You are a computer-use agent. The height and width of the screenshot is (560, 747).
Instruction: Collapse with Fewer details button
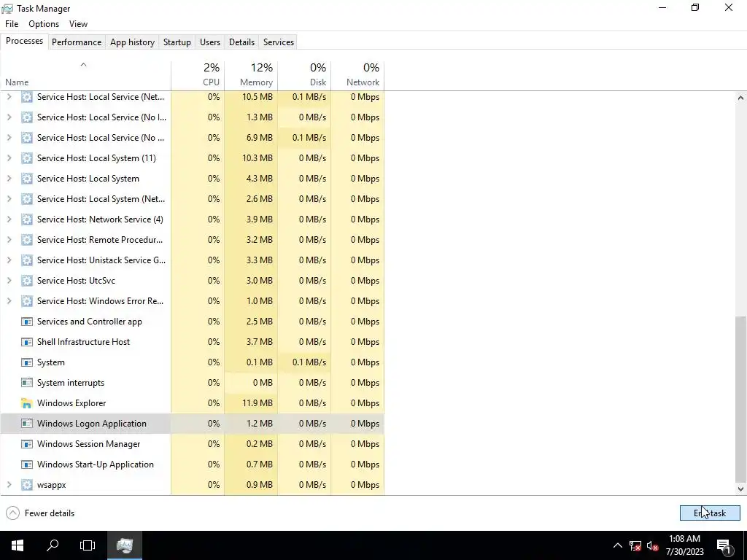(x=41, y=513)
